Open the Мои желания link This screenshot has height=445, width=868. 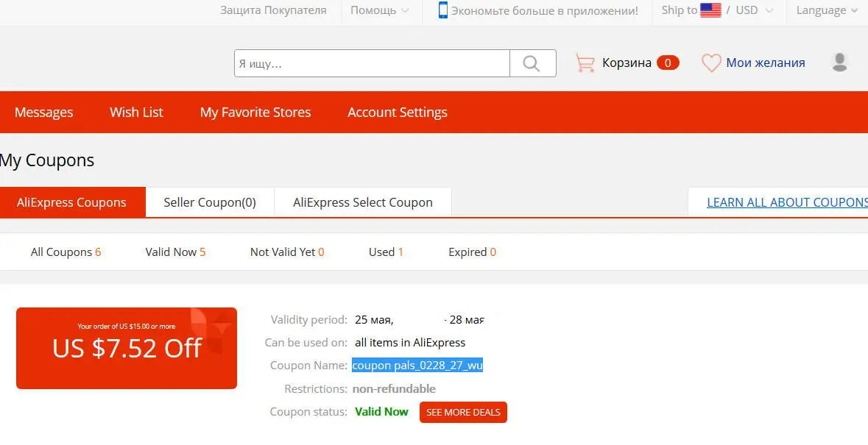pos(766,63)
